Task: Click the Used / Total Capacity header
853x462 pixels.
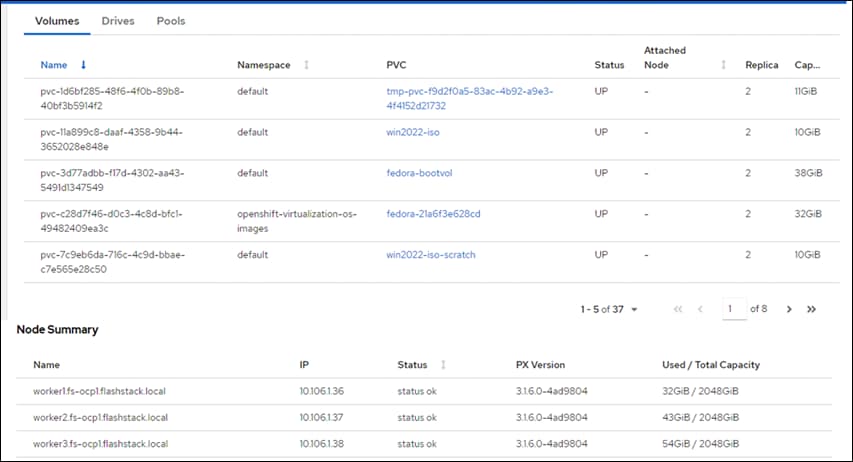Action: [711, 365]
